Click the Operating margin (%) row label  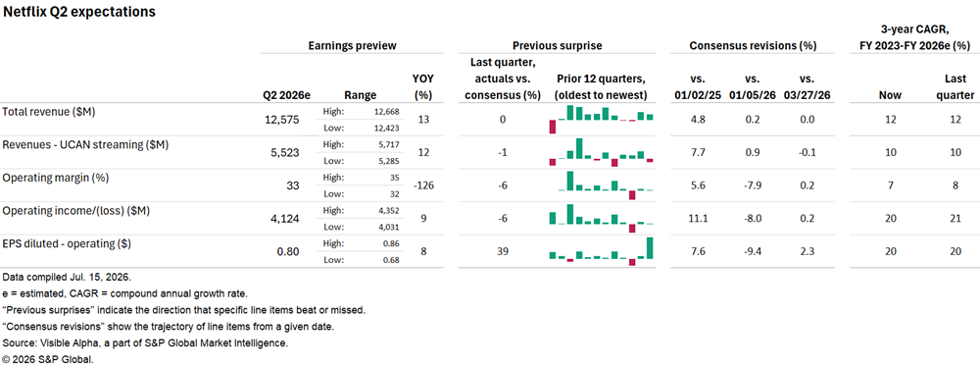pyautogui.click(x=56, y=178)
